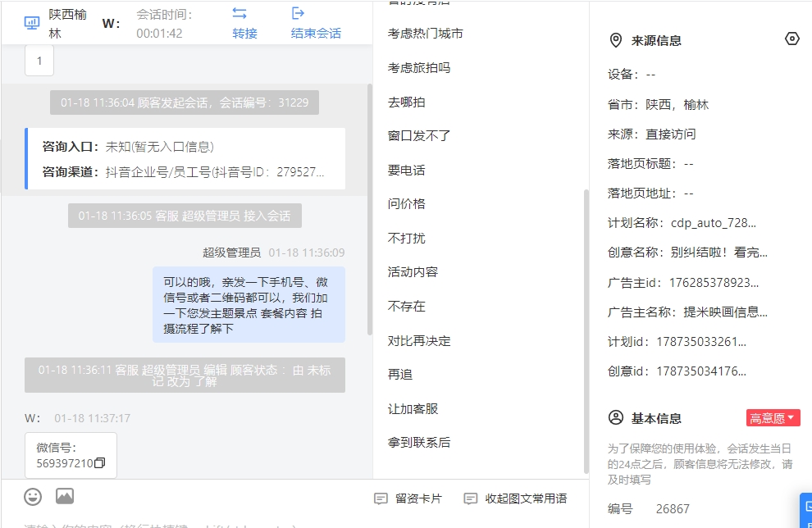Click the image upload icon
This screenshot has height=528, width=812.
point(65,496)
